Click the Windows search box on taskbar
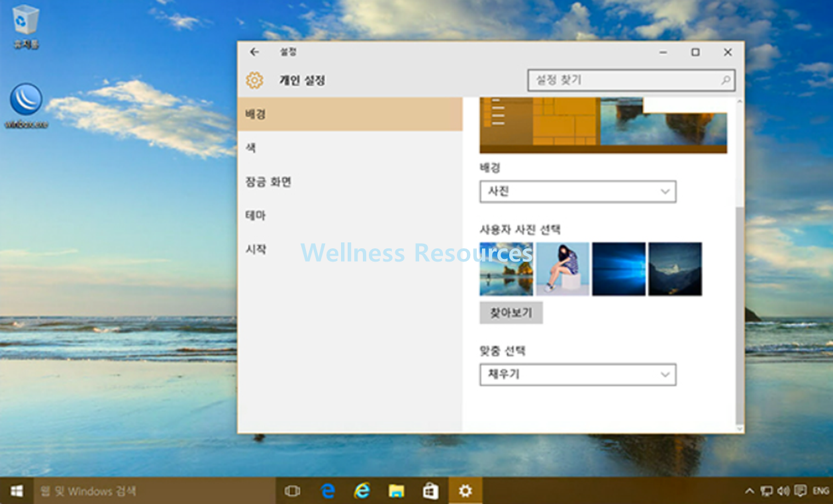Screen dimensions: 833x504 [154, 491]
